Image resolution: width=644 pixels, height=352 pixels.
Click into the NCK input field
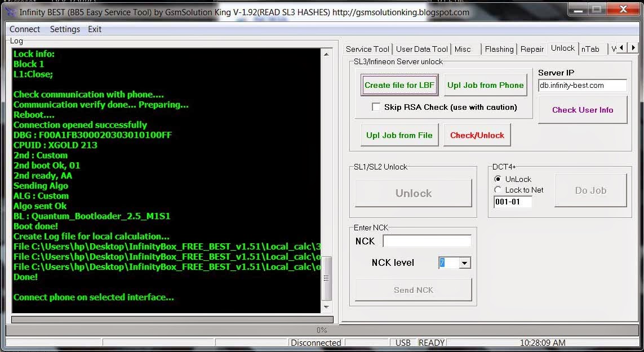427,241
